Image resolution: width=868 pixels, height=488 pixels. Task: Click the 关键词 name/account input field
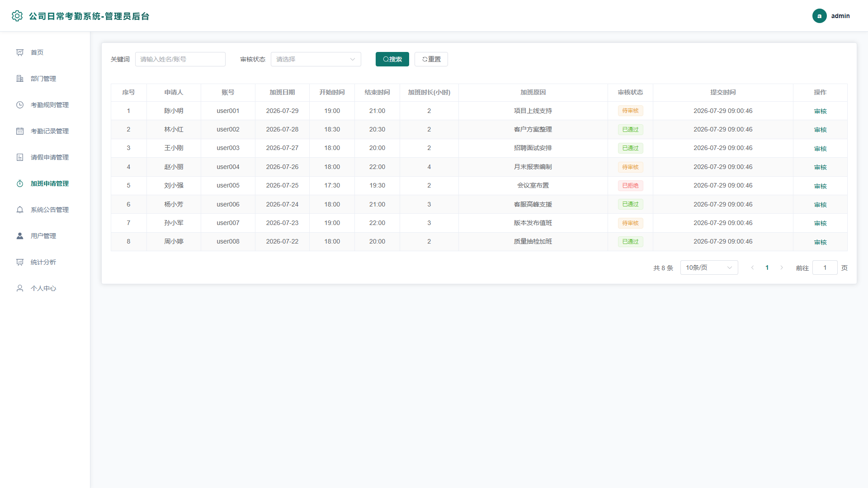[x=180, y=59]
